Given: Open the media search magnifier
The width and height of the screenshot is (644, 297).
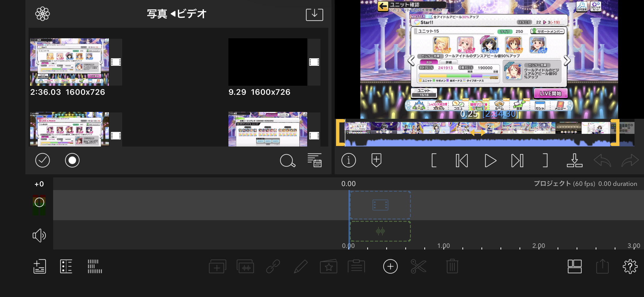Looking at the screenshot, I should click(x=288, y=161).
